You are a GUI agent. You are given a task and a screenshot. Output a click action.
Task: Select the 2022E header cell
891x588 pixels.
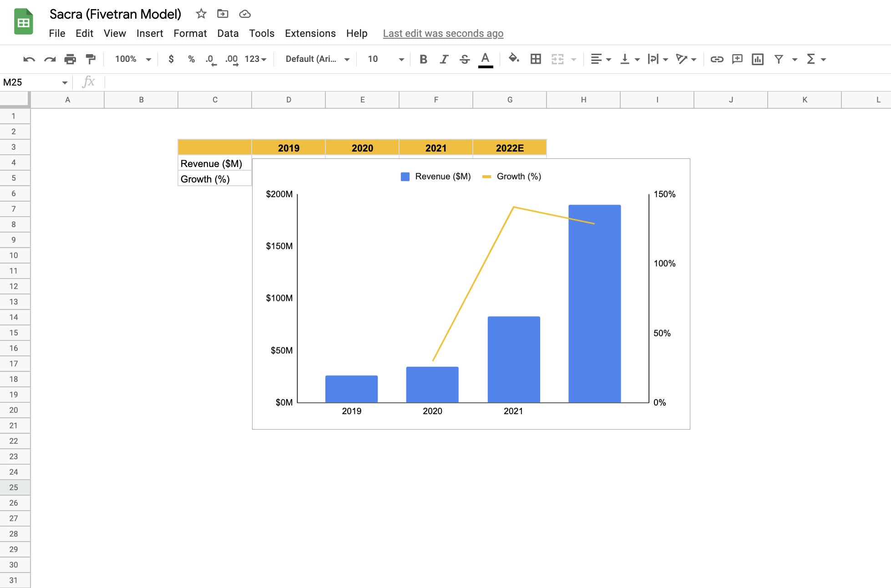510,148
